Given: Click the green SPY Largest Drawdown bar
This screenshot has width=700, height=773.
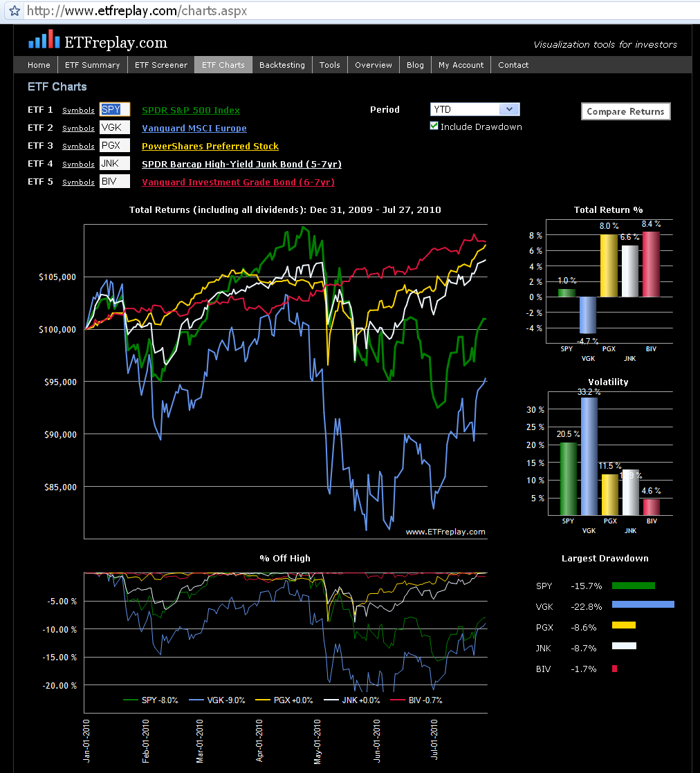Looking at the screenshot, I should tap(634, 586).
